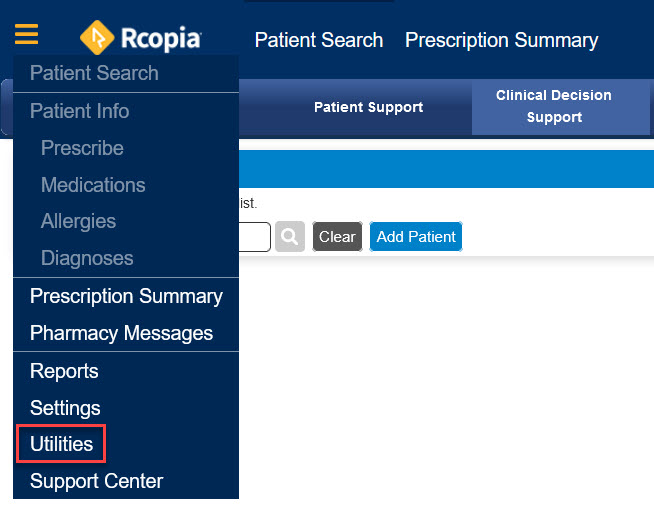Open the Reports menu item

coord(64,371)
